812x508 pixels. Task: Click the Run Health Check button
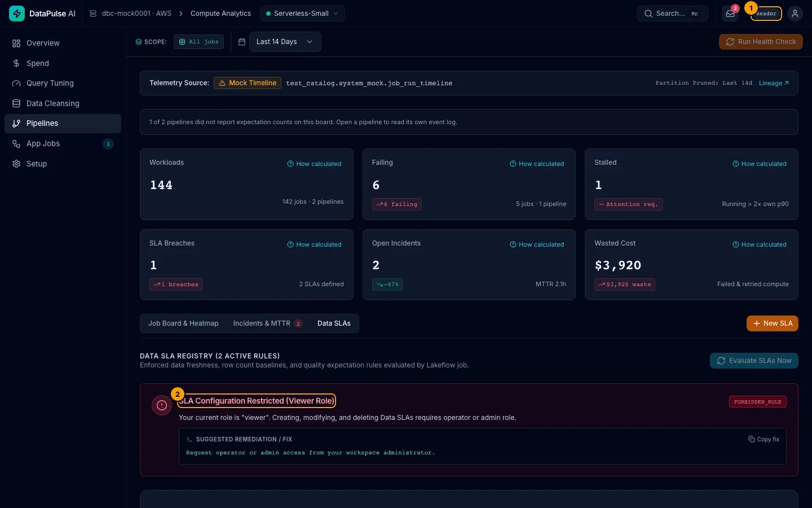click(761, 42)
